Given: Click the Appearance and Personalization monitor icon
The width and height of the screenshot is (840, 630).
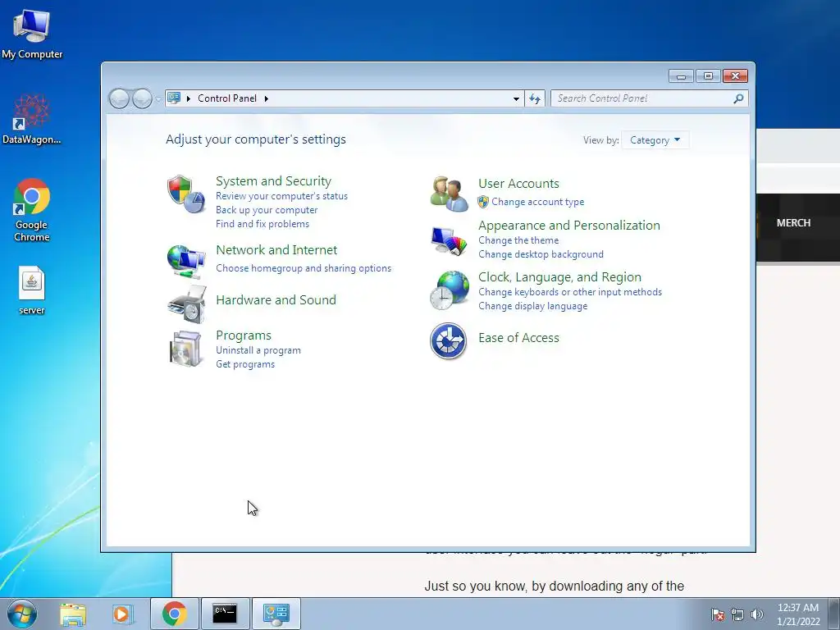Looking at the screenshot, I should point(449,242).
